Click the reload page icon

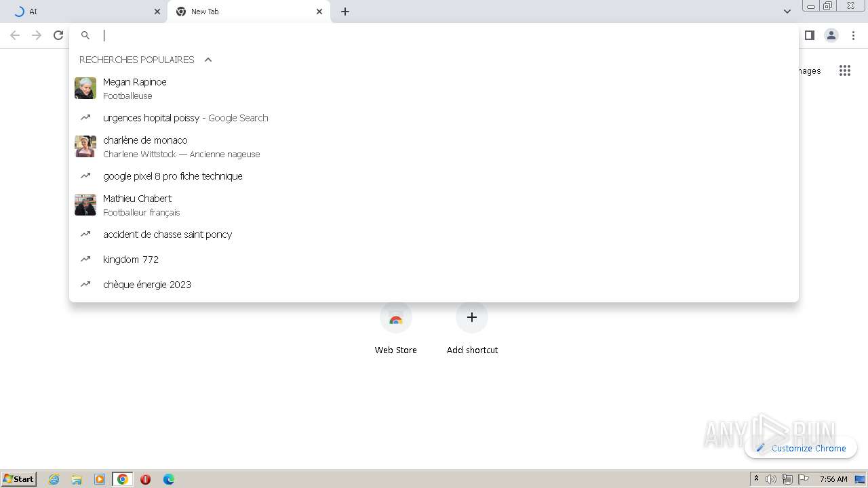pyautogui.click(x=58, y=35)
